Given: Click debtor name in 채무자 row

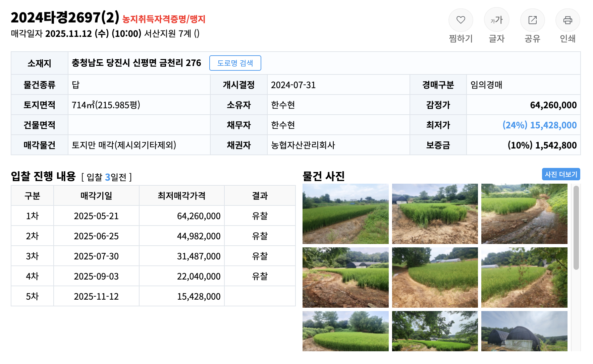Looking at the screenshot, I should (283, 125).
